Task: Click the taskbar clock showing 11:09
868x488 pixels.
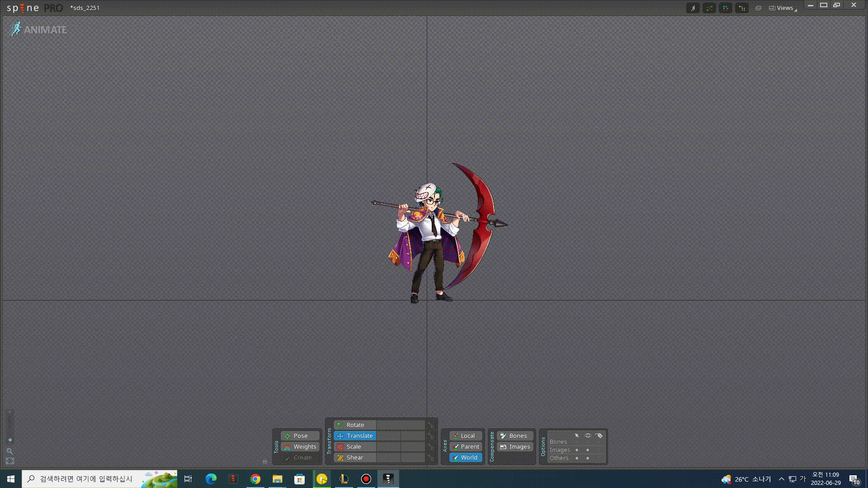Action: pyautogui.click(x=826, y=479)
